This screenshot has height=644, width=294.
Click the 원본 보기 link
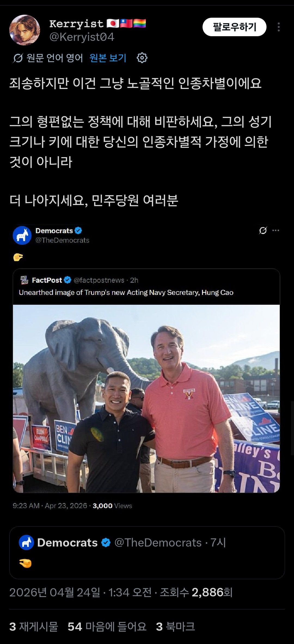pyautogui.click(x=108, y=58)
